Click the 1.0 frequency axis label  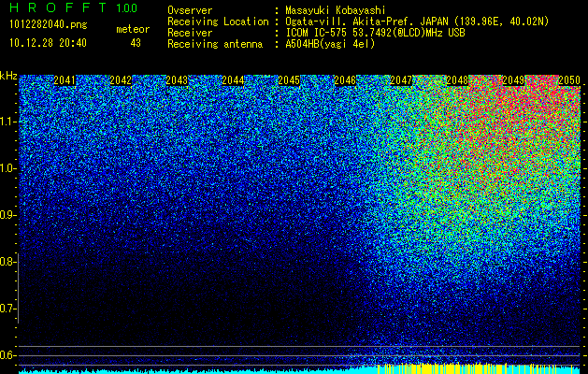coord(7,168)
